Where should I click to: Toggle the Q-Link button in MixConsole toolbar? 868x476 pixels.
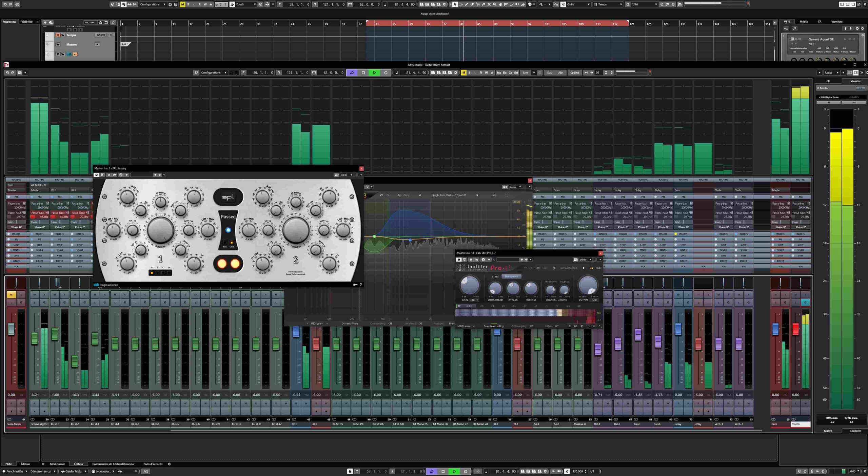pyautogui.click(x=575, y=73)
